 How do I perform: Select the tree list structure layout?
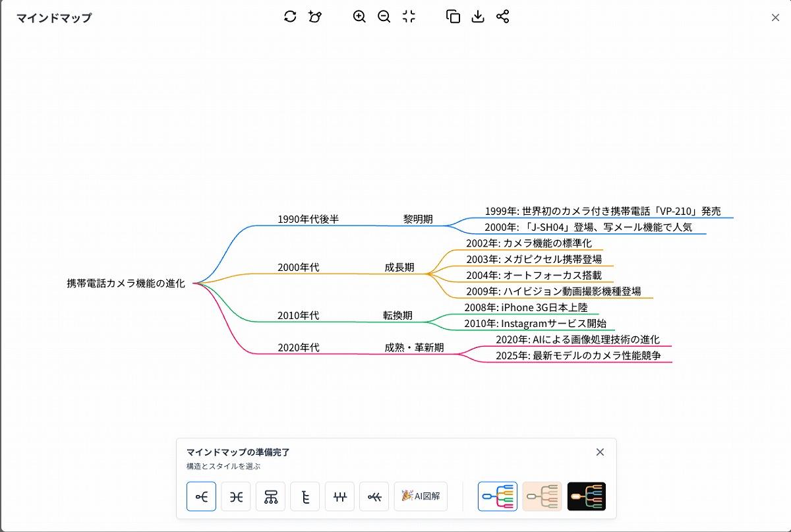[305, 496]
